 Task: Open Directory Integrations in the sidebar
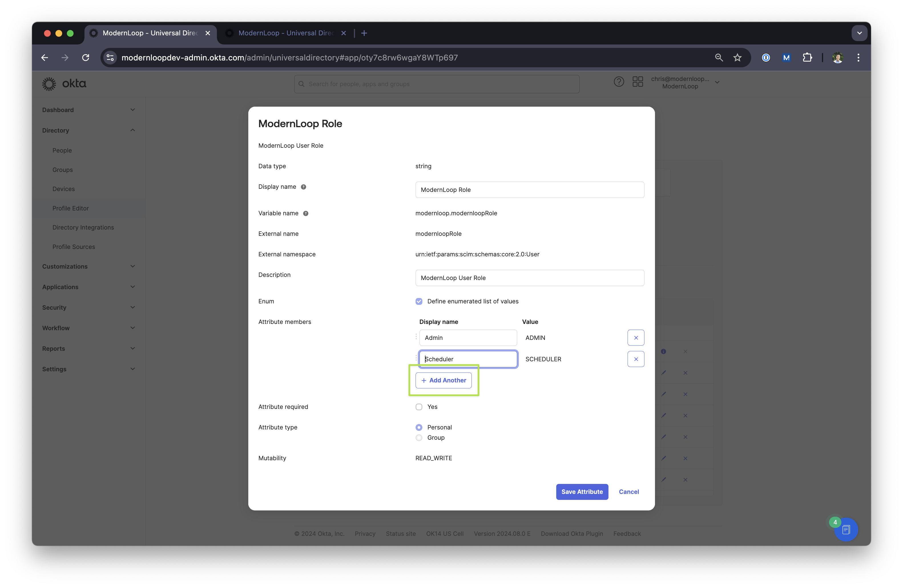83,228
